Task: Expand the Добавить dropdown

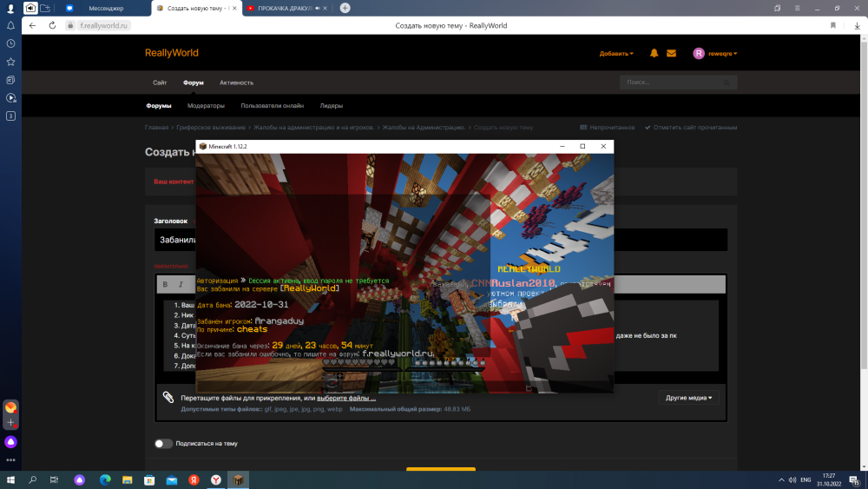Action: click(x=616, y=54)
